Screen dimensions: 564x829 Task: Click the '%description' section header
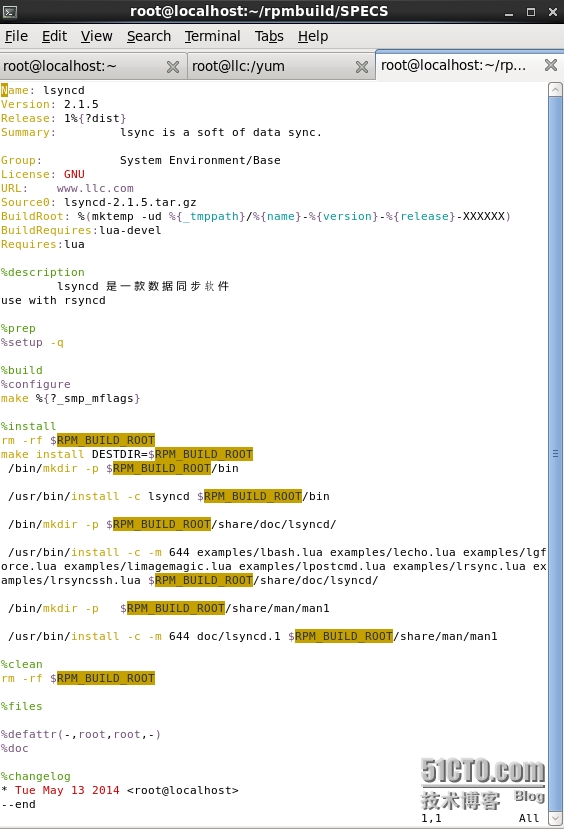43,272
